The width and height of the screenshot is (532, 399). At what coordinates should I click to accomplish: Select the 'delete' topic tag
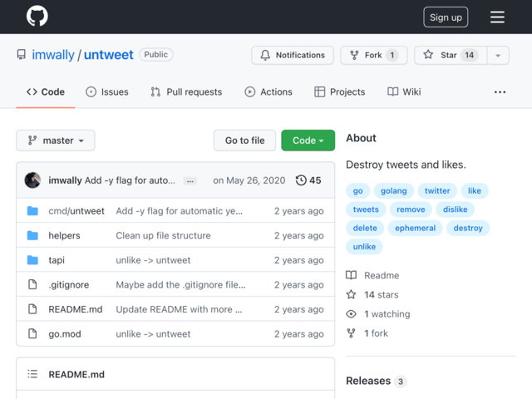[x=365, y=228]
